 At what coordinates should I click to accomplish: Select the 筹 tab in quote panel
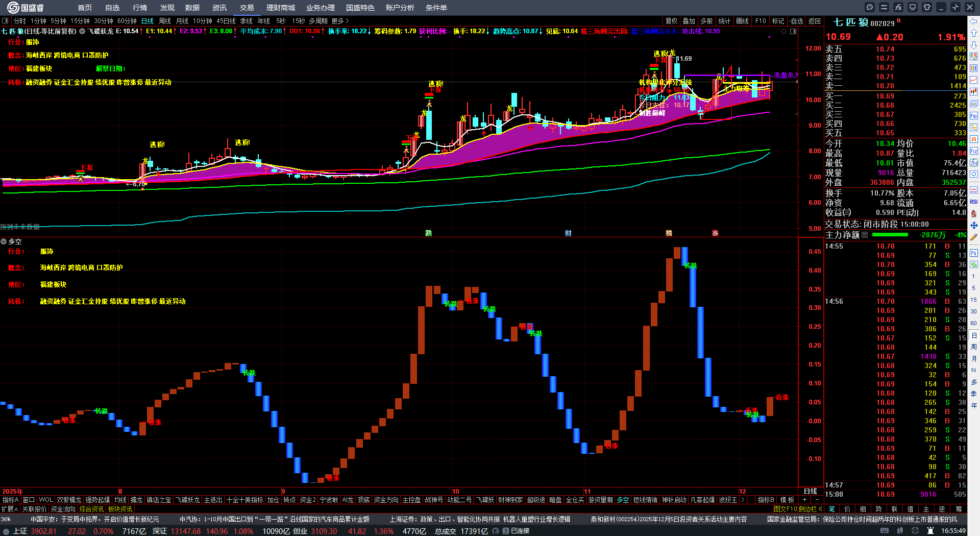pyautogui.click(x=959, y=509)
